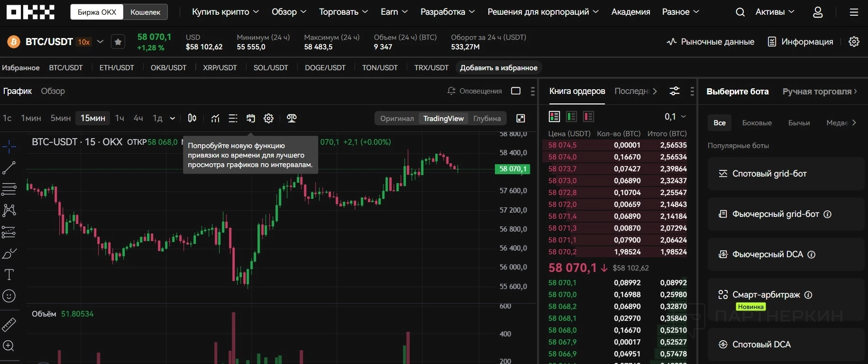Expand the Торговать menu
Screen dimensions: 868x364
tap(344, 12)
